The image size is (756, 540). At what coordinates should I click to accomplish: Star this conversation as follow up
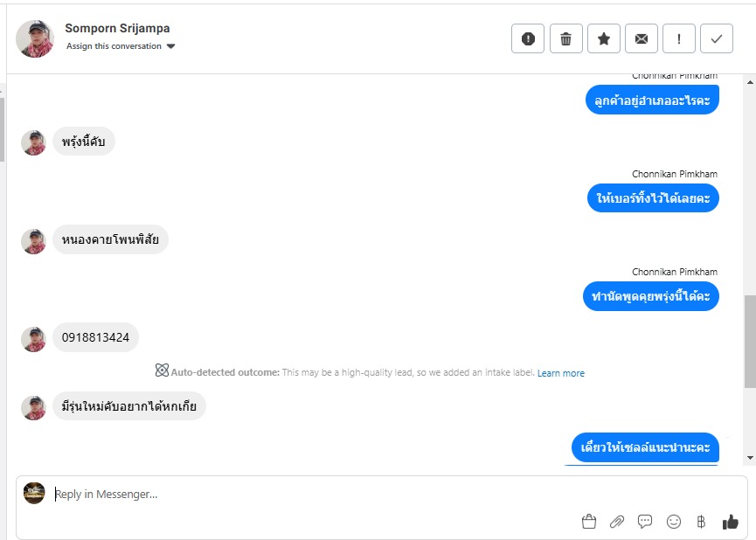[x=604, y=38]
